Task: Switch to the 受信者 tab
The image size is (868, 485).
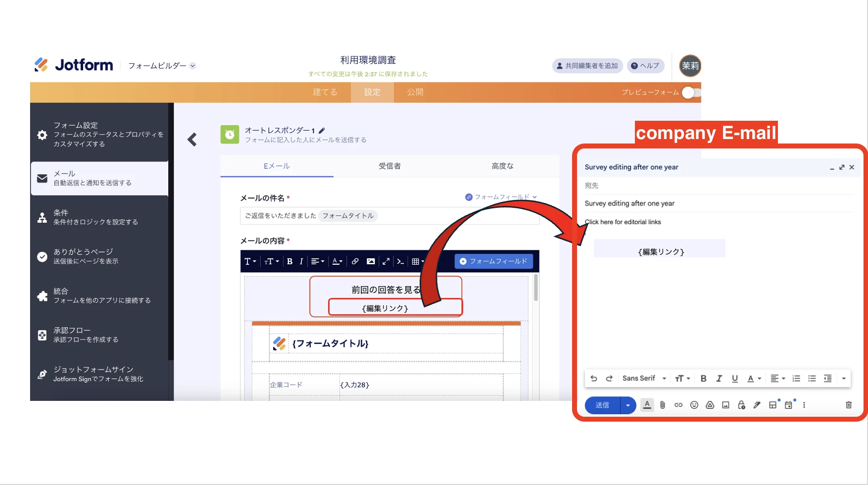Action: (x=389, y=166)
